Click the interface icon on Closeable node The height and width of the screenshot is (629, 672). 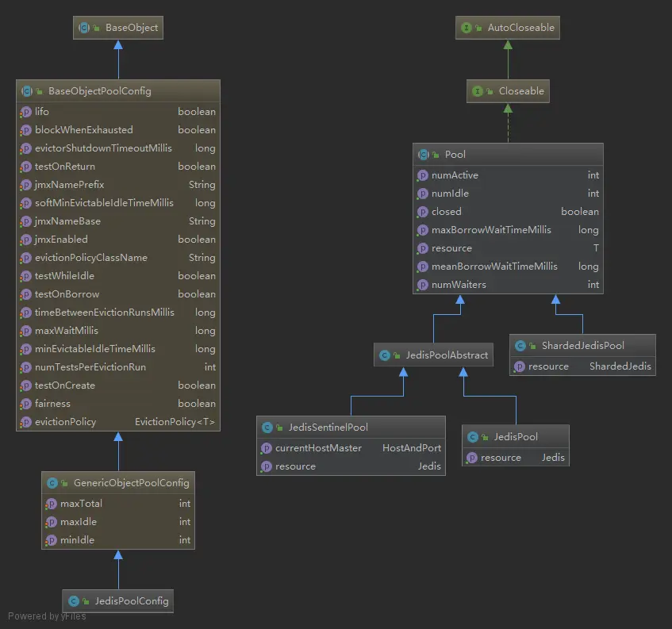point(478,91)
